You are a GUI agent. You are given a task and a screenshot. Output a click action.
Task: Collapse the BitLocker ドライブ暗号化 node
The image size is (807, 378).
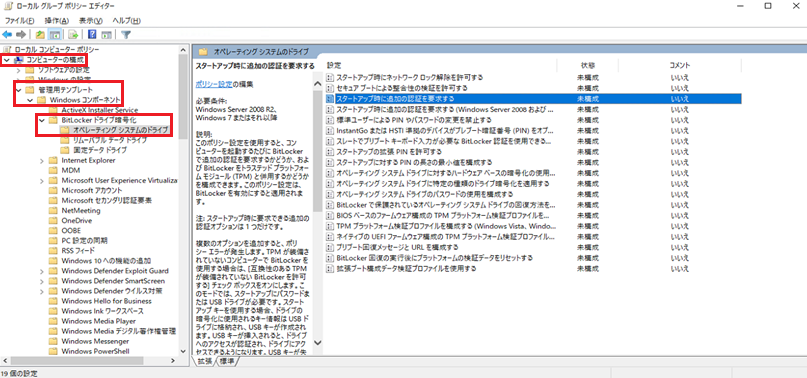tap(42, 120)
